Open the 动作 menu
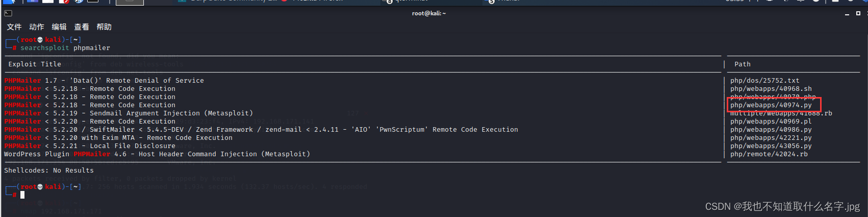The image size is (868, 217). tap(37, 27)
